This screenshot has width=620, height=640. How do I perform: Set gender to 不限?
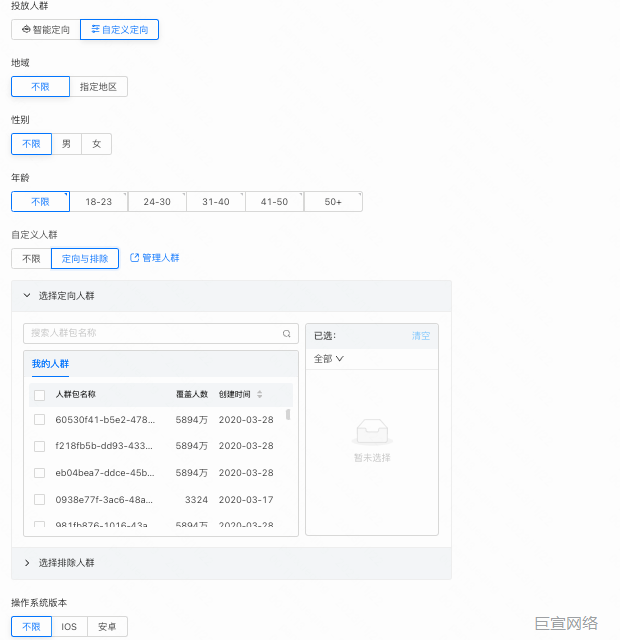pyautogui.click(x=31, y=144)
